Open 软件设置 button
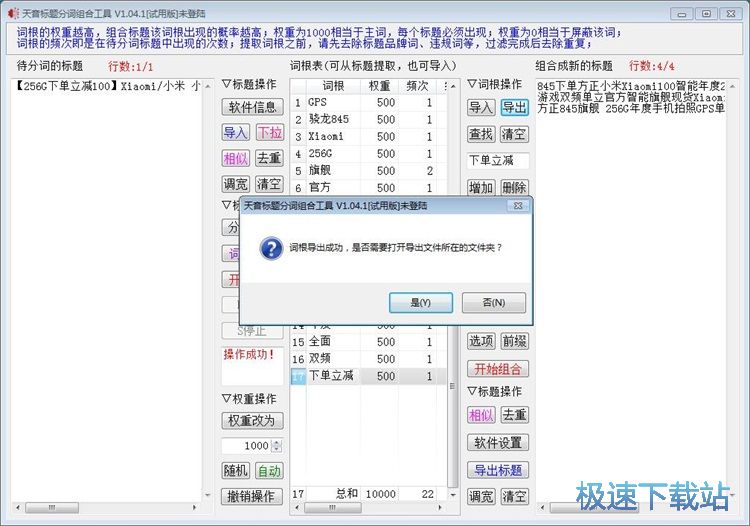Viewport: 750px width, 526px height. coord(497,442)
